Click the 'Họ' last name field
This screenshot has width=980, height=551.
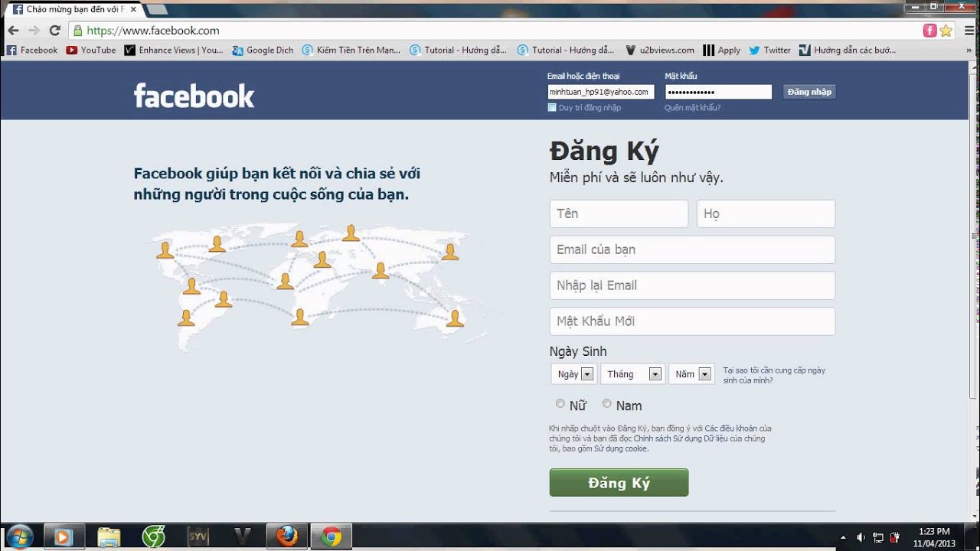coord(766,214)
